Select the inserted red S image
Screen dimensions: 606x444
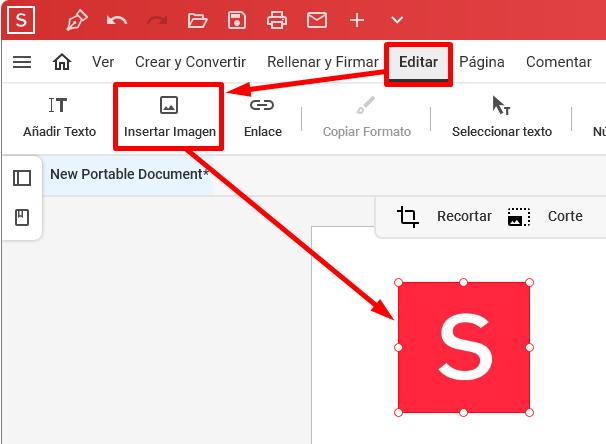[x=464, y=347]
